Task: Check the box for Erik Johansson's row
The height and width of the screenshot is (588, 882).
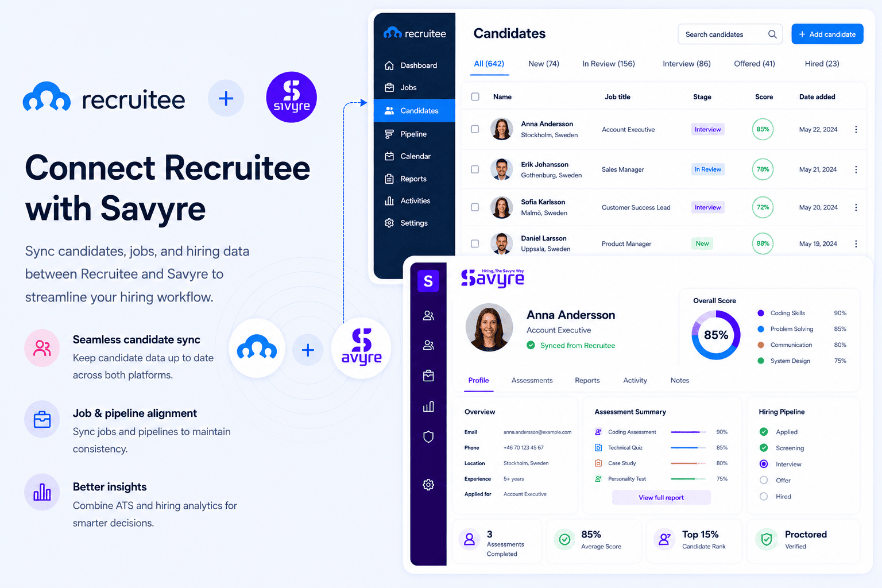Action: [475, 169]
